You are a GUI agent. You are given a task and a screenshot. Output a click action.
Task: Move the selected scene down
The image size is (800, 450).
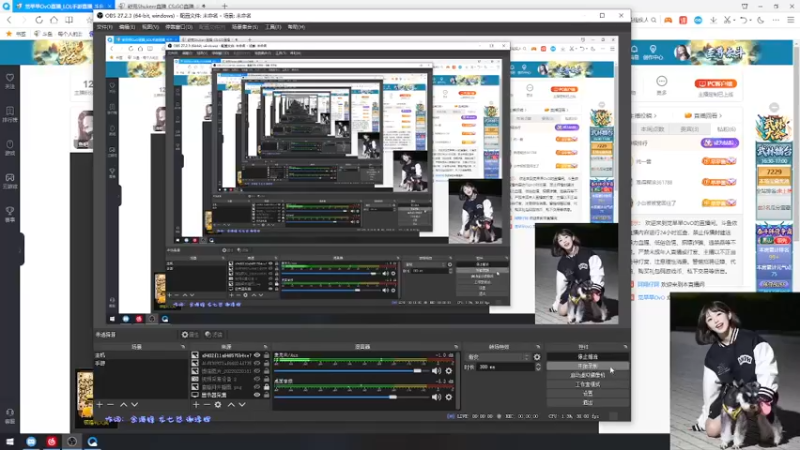tap(135, 405)
